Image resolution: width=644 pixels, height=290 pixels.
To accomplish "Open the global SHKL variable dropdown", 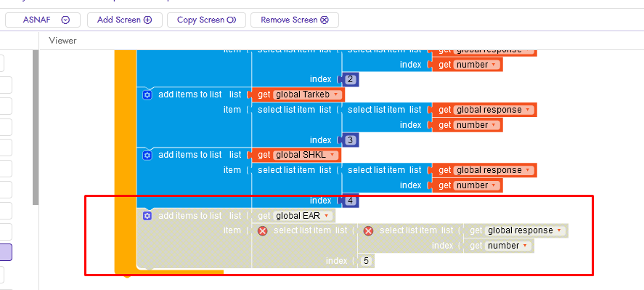I will 305,155.
